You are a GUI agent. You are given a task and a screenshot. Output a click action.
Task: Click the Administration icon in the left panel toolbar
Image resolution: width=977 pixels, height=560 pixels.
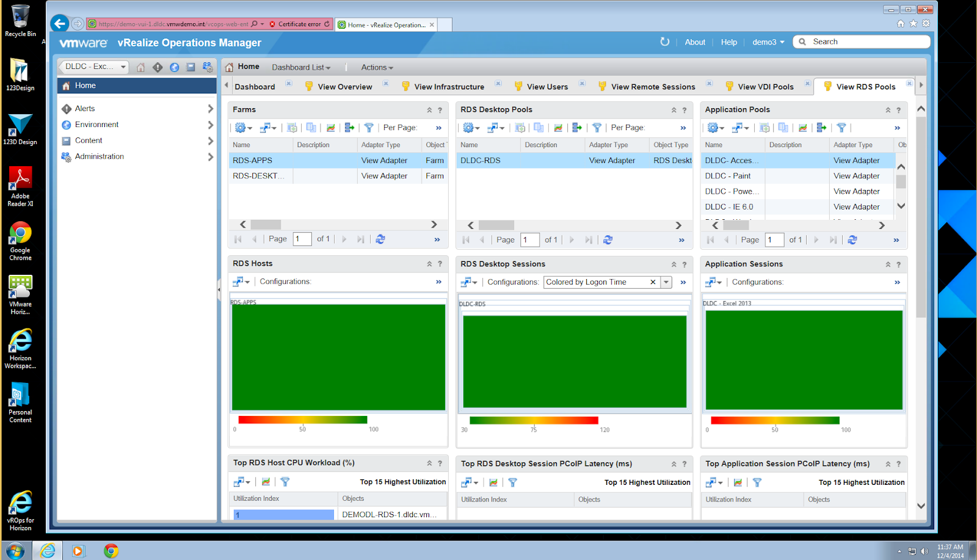[208, 67]
